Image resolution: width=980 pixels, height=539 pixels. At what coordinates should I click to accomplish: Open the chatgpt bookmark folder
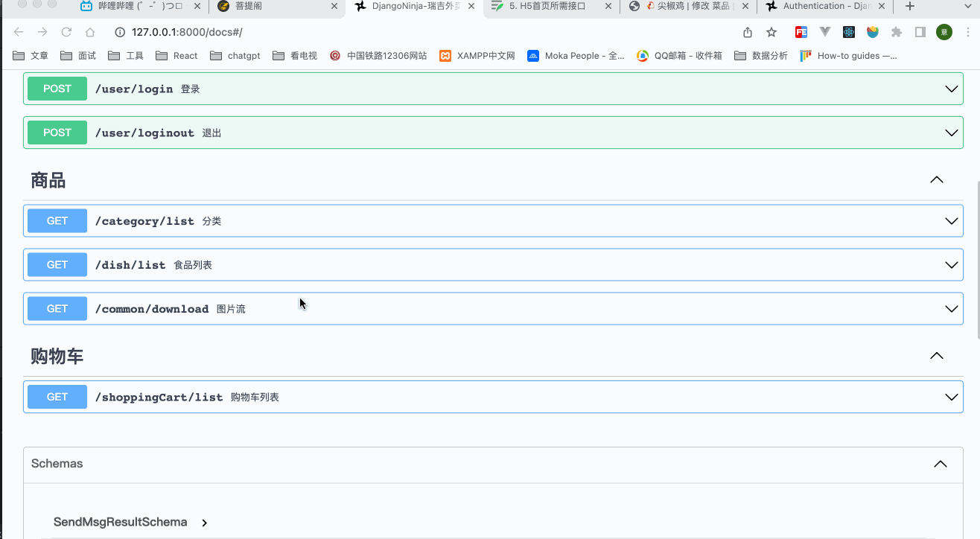click(x=235, y=56)
